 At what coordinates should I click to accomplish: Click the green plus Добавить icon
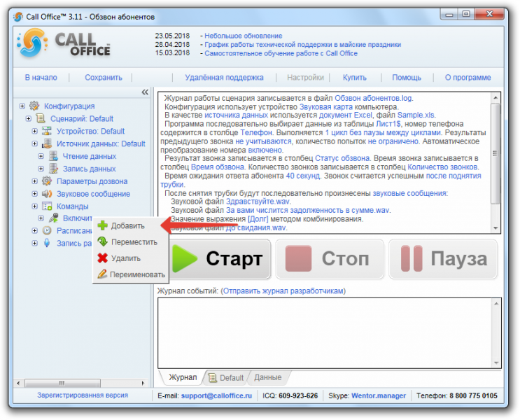[103, 225]
